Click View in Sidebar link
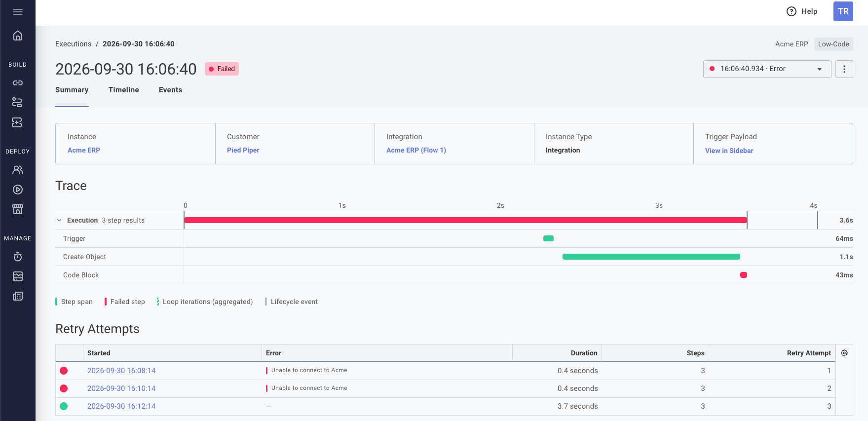 point(729,151)
